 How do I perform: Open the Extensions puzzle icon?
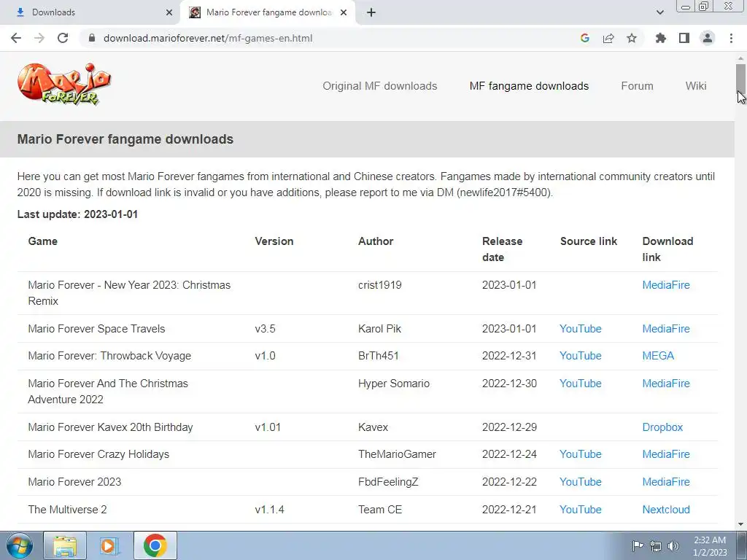tap(660, 38)
